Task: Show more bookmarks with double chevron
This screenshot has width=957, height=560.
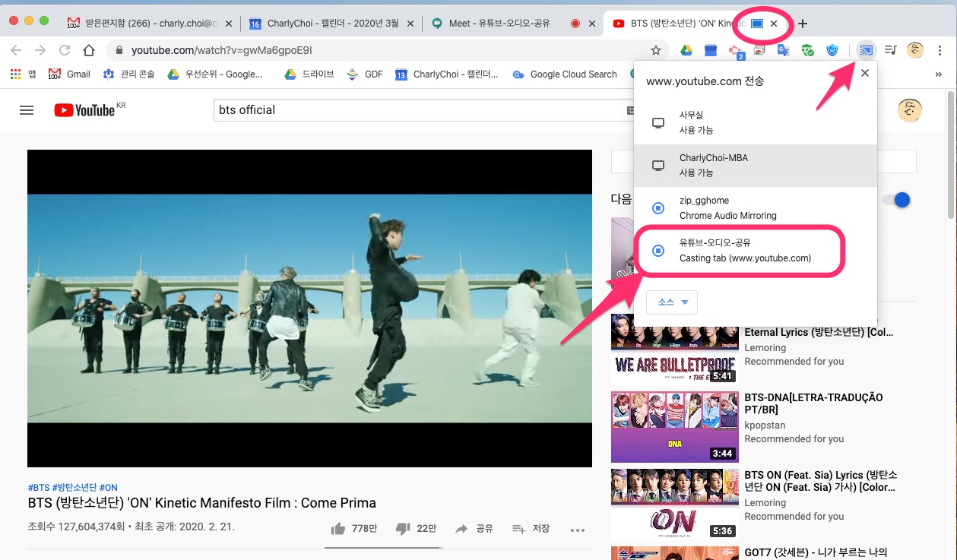Action: coord(939,74)
